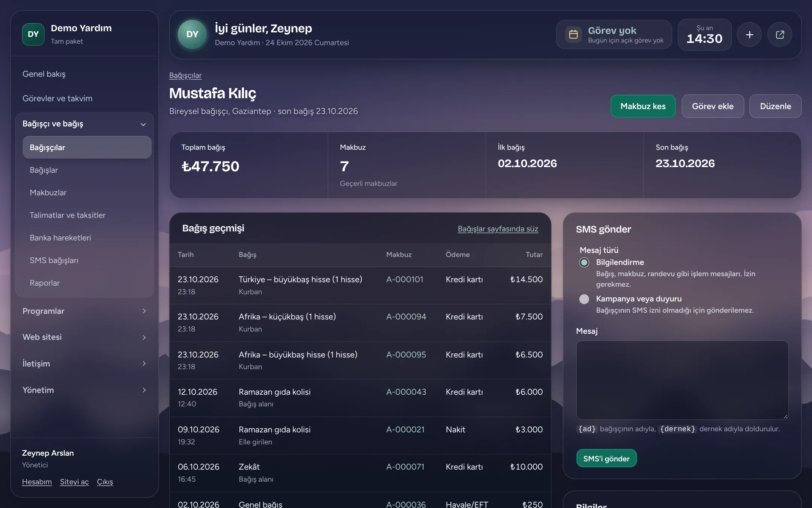Expand the İletişim sidebar section
Image resolution: width=812 pixels, height=508 pixels.
[x=85, y=364]
